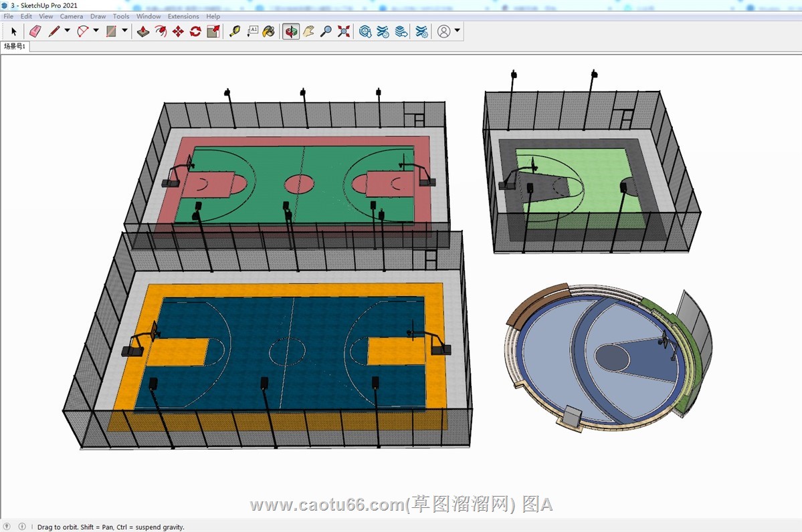Select the Pan hand tool
The image size is (802, 532).
click(x=308, y=31)
